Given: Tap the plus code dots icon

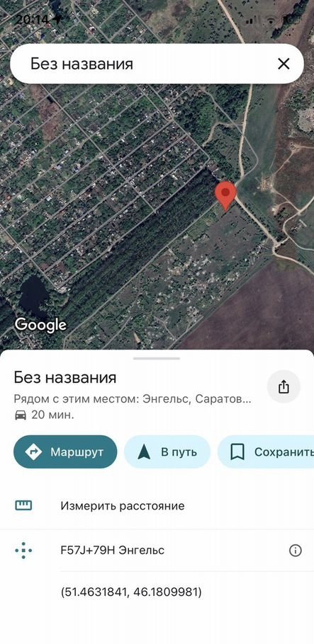Looking at the screenshot, I should click(23, 551).
